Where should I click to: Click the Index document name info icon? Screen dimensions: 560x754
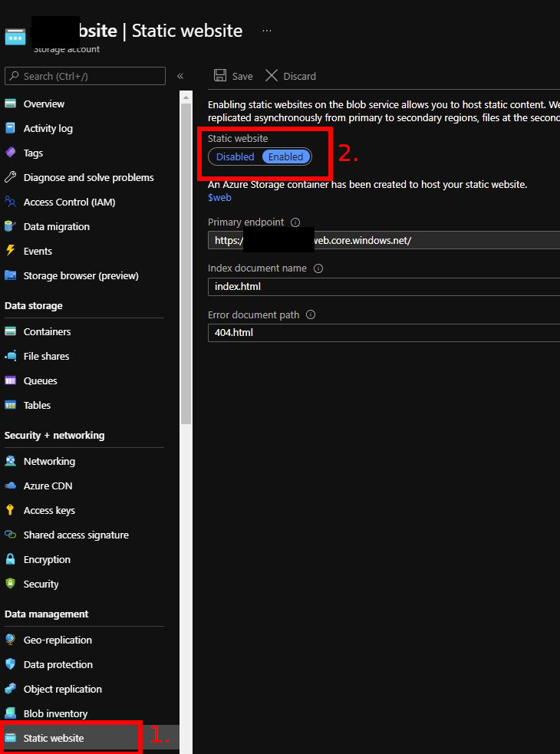pos(318,268)
